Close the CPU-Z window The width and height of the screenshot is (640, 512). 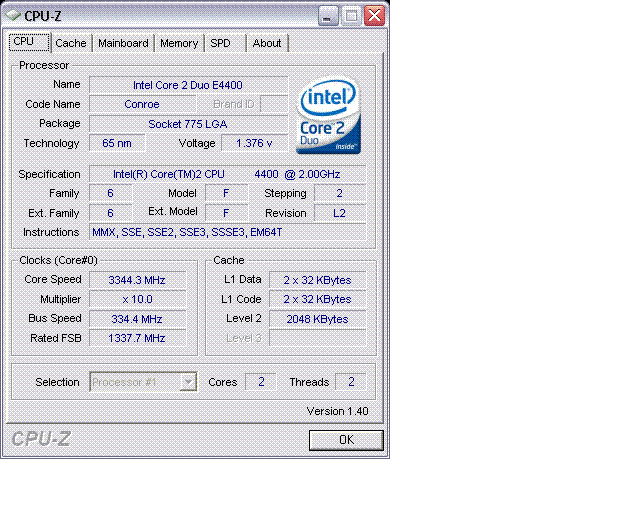tap(374, 16)
